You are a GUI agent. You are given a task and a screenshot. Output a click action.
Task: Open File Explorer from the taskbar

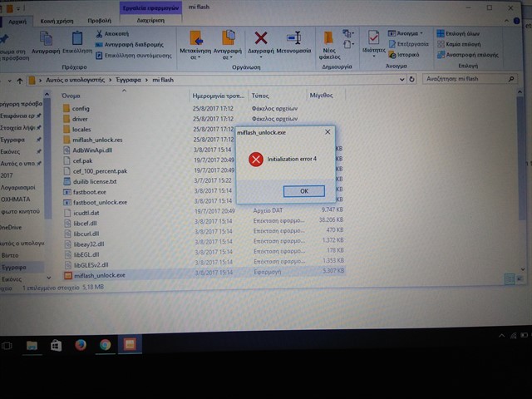32,346
